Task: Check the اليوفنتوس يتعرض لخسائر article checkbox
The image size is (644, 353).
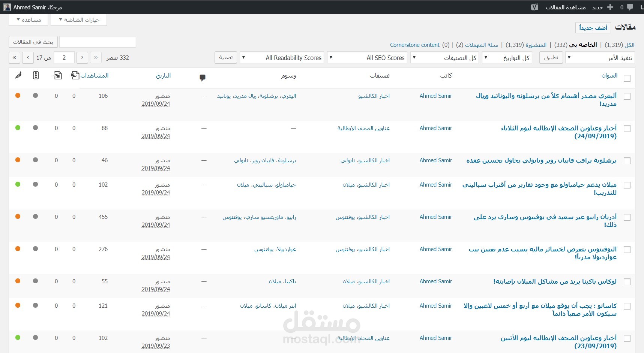Action: (x=627, y=250)
